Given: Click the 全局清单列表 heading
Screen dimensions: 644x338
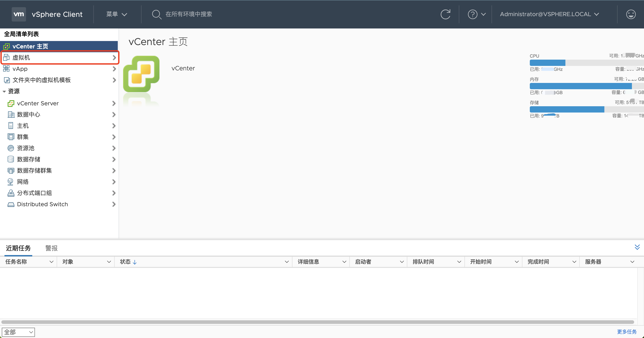Looking at the screenshot, I should pyautogui.click(x=21, y=34).
